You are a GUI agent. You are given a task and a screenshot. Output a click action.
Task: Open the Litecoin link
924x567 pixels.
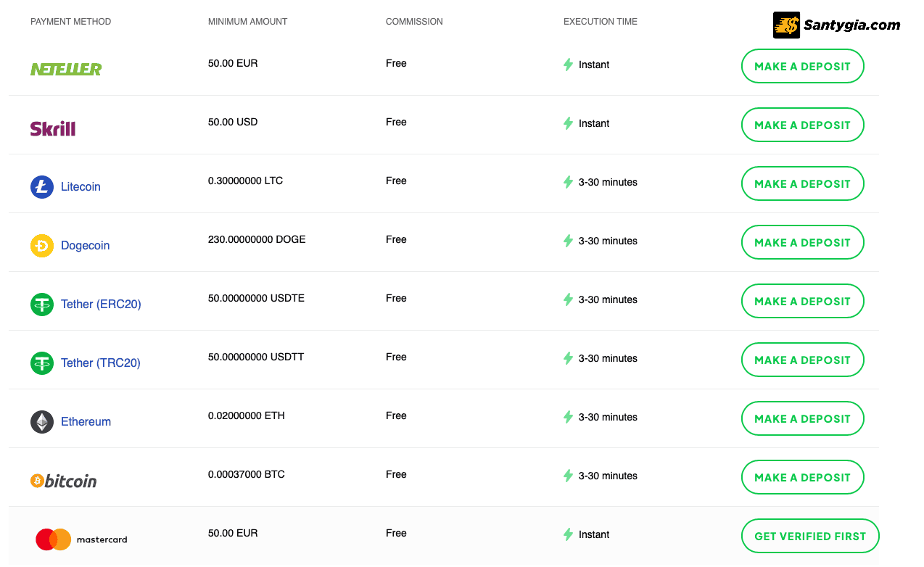pyautogui.click(x=81, y=186)
